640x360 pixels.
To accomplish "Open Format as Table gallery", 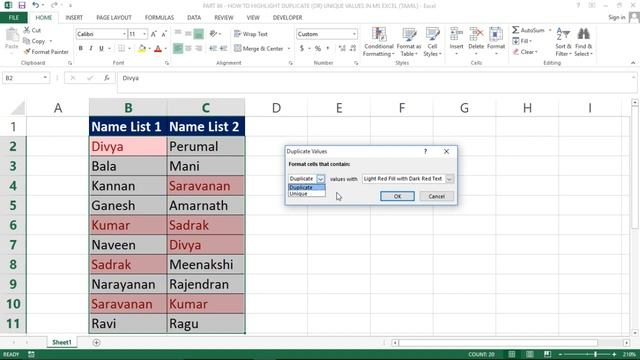I will click(x=409, y=42).
